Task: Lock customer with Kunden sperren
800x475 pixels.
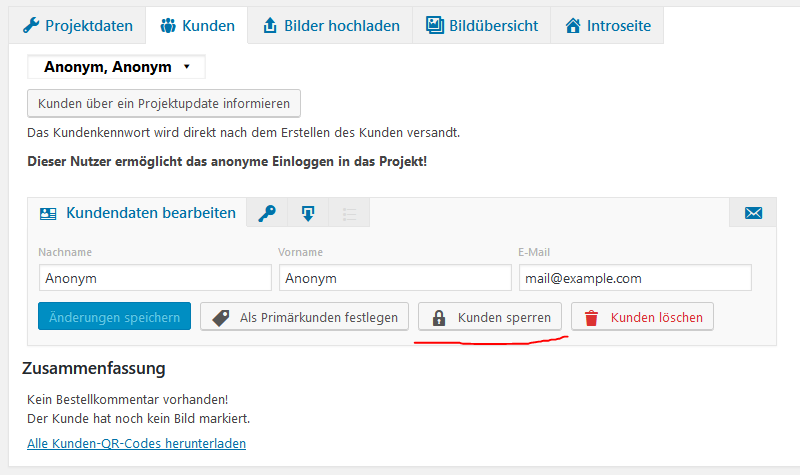Action: click(490, 317)
